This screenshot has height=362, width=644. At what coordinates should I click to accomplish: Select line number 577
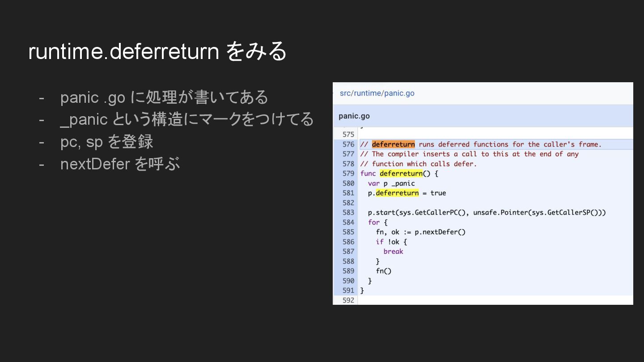pos(348,154)
